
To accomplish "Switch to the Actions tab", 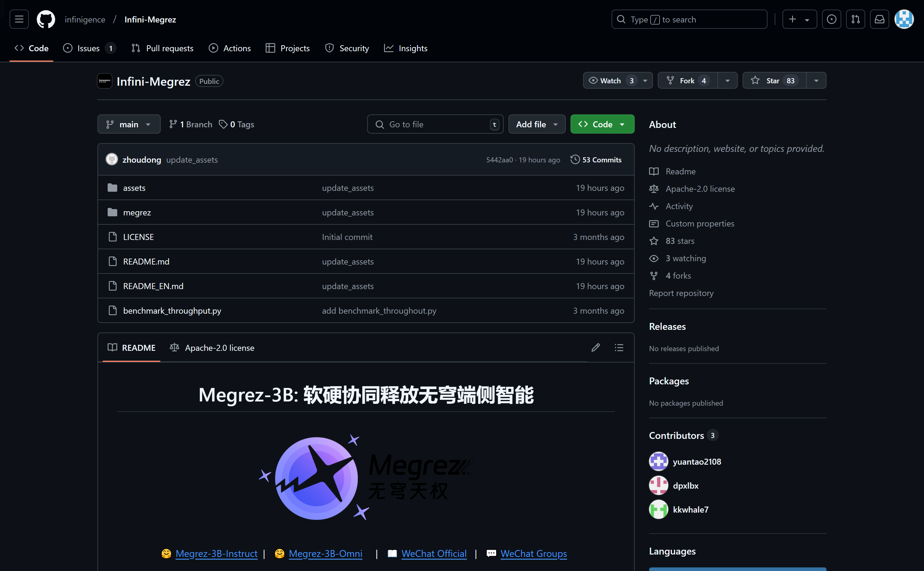I will point(230,48).
